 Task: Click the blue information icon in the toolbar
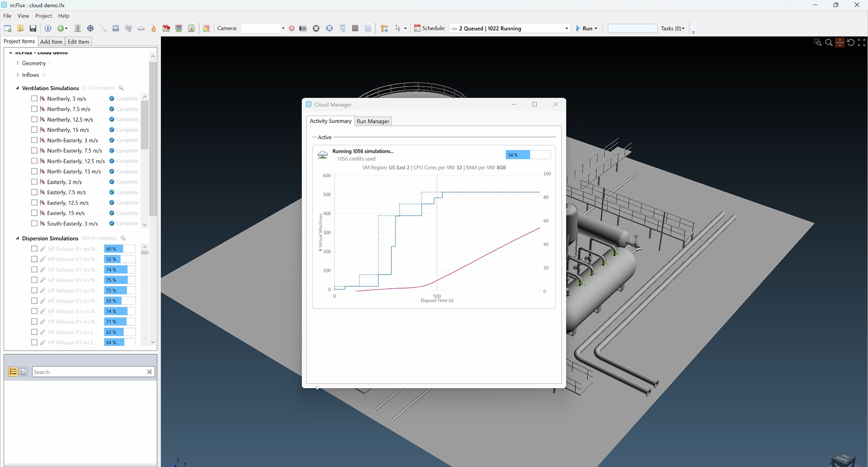48,29
